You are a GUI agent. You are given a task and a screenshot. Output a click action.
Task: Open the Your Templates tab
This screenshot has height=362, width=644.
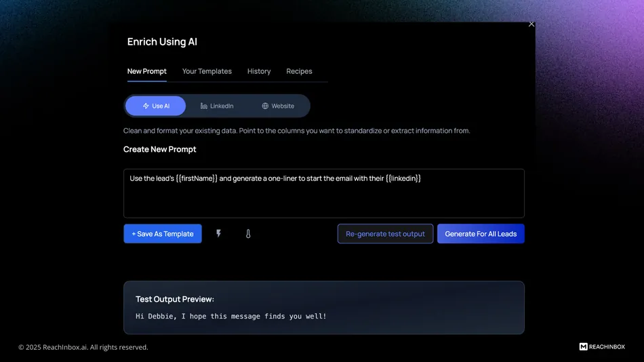[207, 71]
